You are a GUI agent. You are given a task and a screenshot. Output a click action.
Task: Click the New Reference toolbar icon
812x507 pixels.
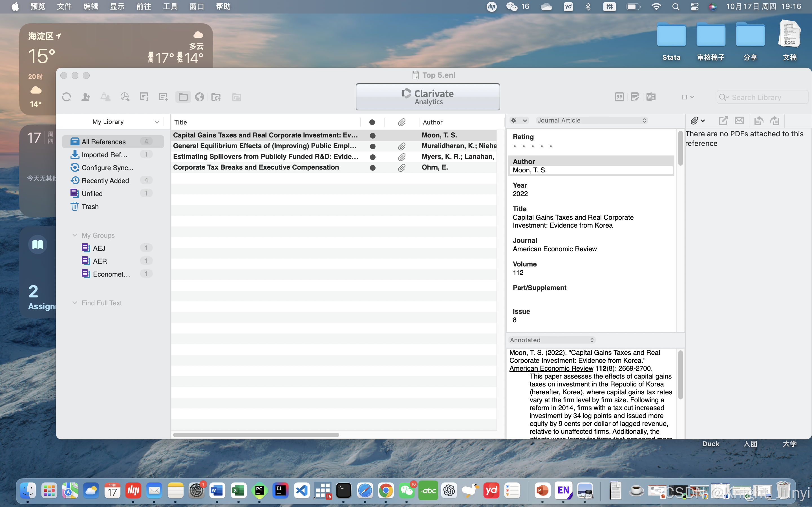pos(164,97)
